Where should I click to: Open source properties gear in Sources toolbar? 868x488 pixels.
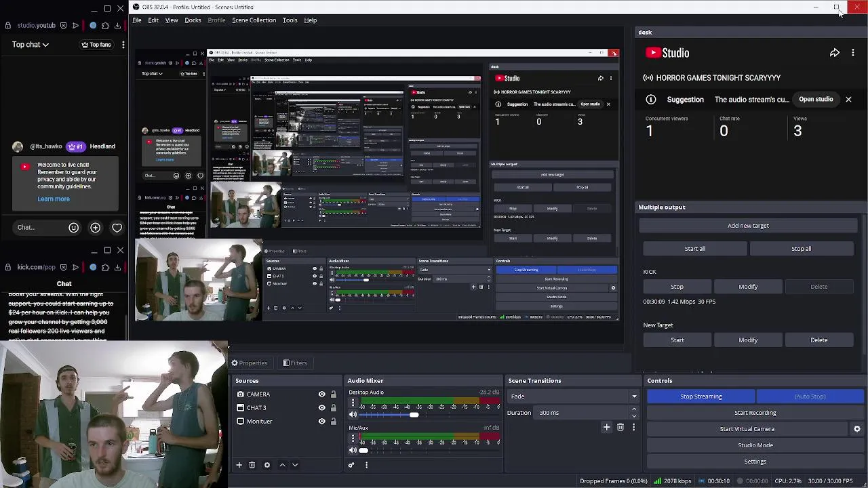click(267, 465)
